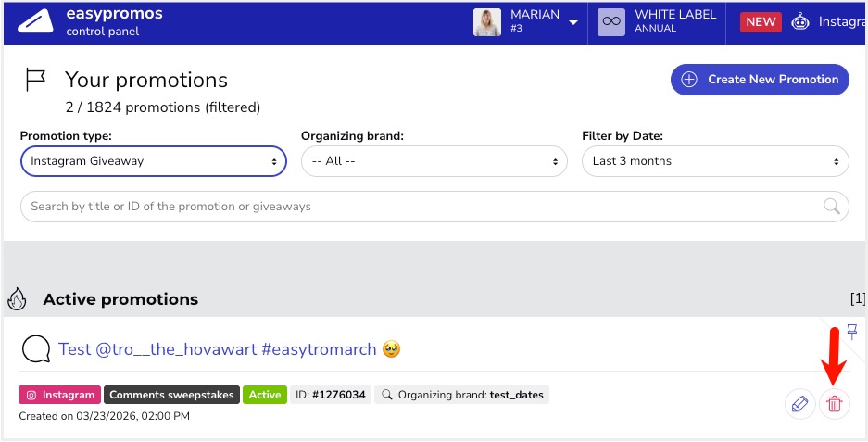Click the speech bubble promotion icon

click(x=35, y=349)
